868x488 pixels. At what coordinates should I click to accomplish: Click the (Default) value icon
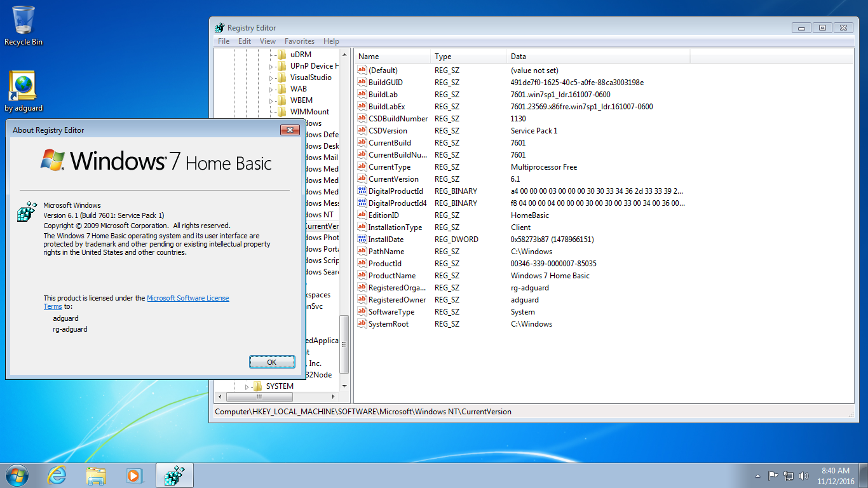362,71
